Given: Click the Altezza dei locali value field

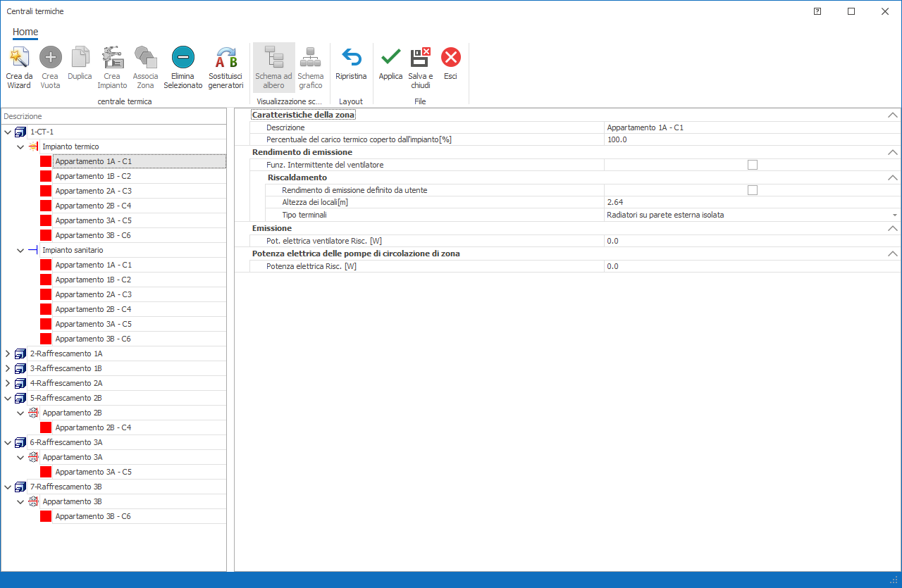Looking at the screenshot, I should 751,203.
